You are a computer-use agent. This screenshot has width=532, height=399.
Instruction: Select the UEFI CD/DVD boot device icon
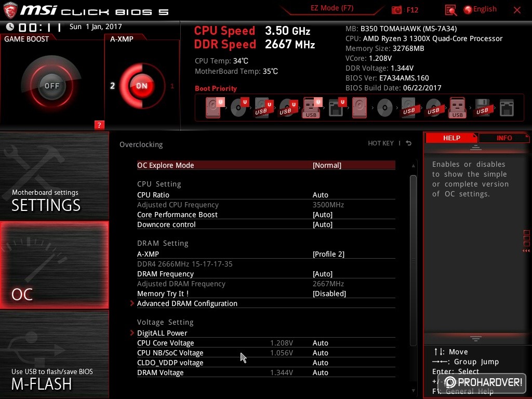point(240,108)
